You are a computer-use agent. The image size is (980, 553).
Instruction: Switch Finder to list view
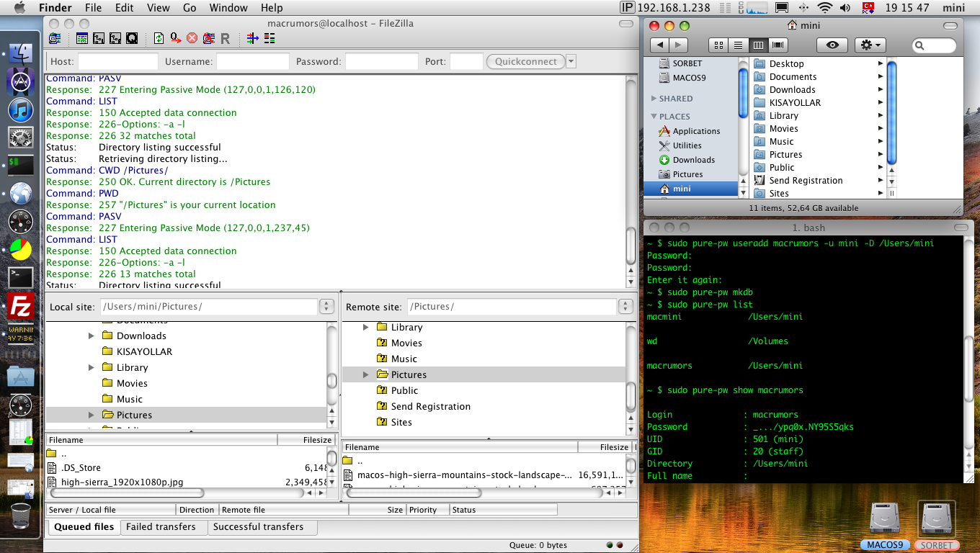(x=738, y=45)
